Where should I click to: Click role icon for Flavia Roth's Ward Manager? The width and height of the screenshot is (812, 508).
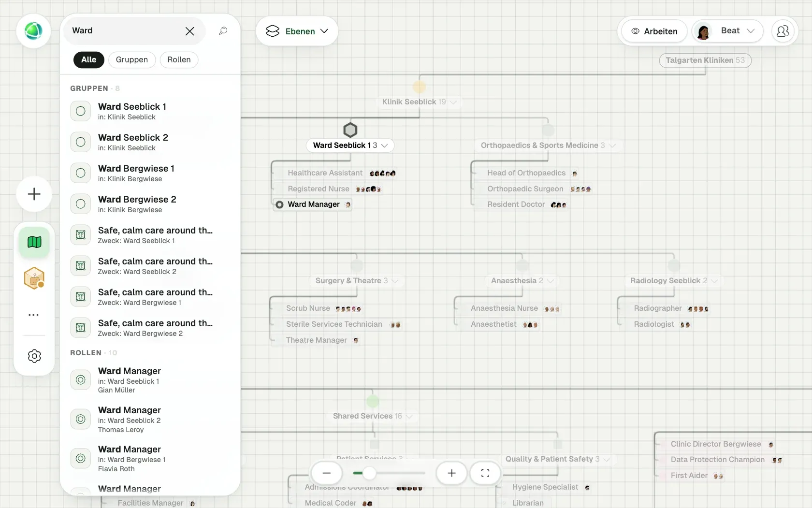pos(81,458)
